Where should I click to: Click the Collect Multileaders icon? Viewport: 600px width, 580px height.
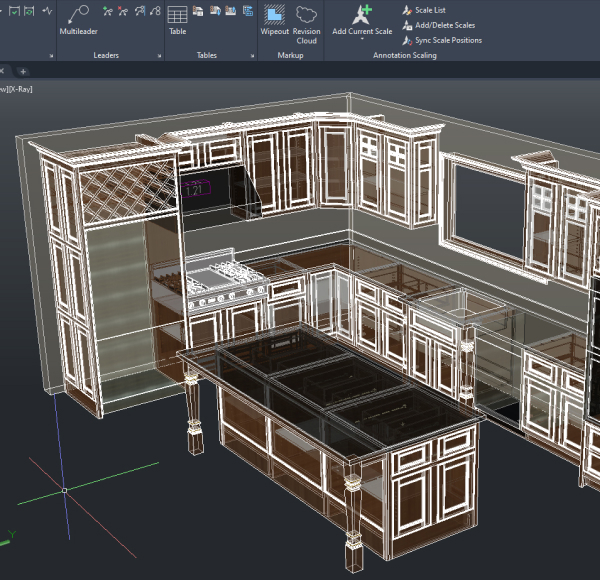pos(154,13)
